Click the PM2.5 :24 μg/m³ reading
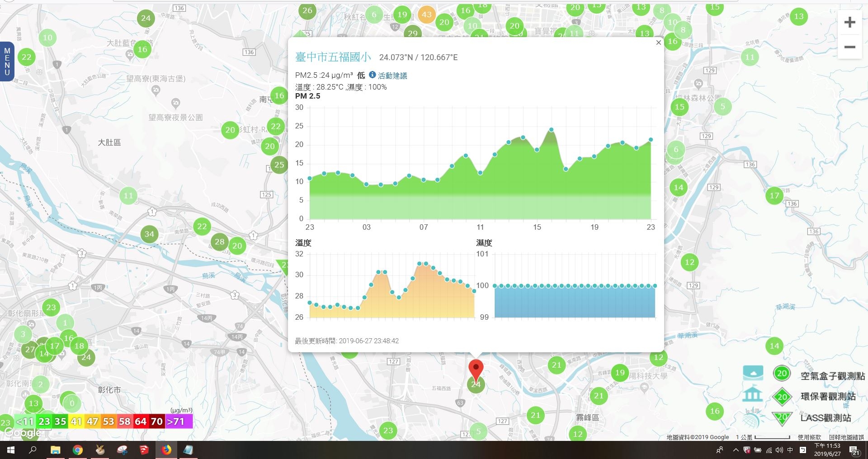Screen dimensions: 868x459 (324, 76)
